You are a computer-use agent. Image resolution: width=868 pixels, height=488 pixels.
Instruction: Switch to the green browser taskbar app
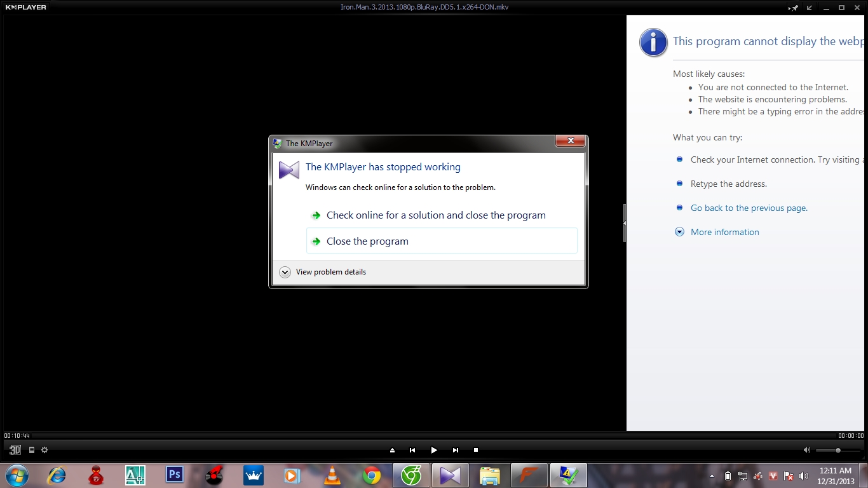(411, 475)
